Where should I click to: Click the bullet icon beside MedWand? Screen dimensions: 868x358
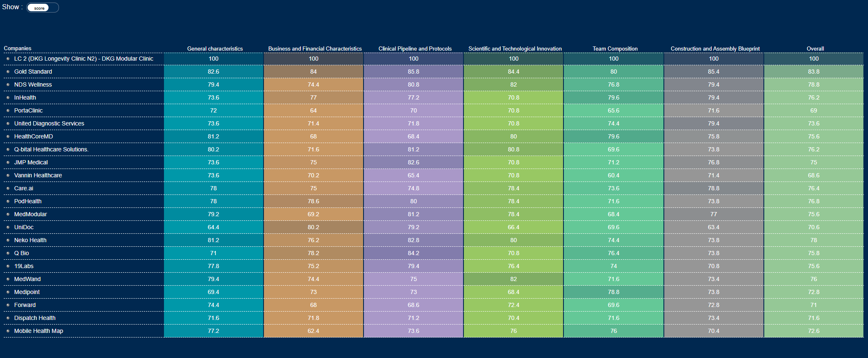(x=8, y=279)
